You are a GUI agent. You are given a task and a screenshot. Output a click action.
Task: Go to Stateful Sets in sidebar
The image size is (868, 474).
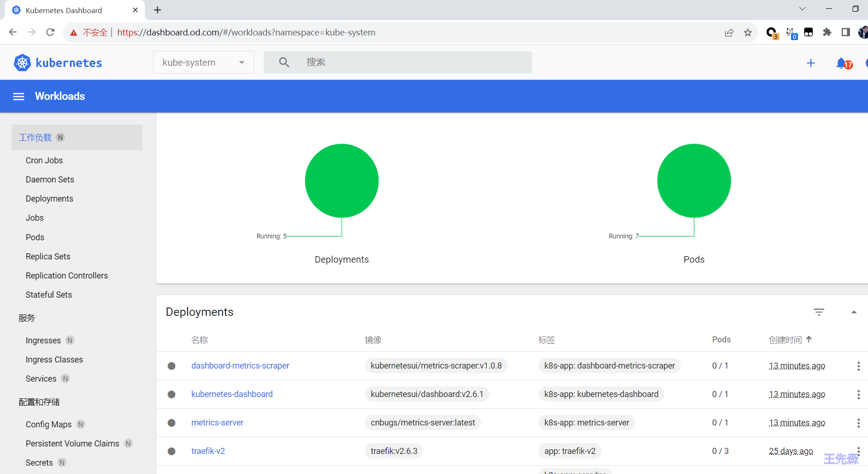[49, 295]
